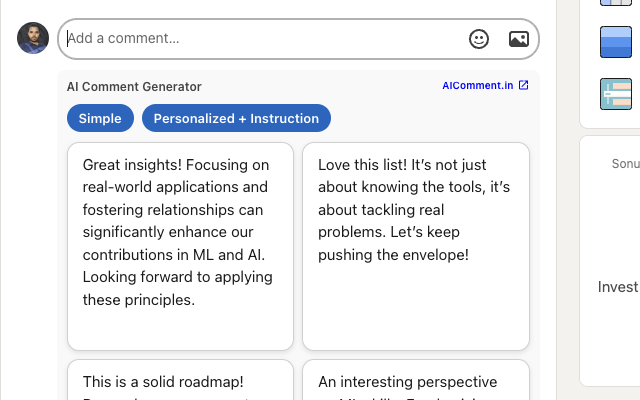Open the Invest text in right panel
The height and width of the screenshot is (400, 640).
[618, 287]
